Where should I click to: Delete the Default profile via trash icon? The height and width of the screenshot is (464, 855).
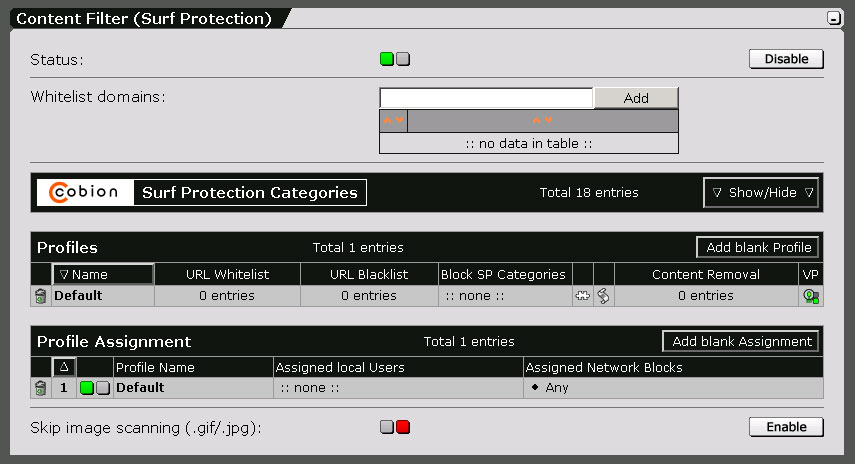40,296
